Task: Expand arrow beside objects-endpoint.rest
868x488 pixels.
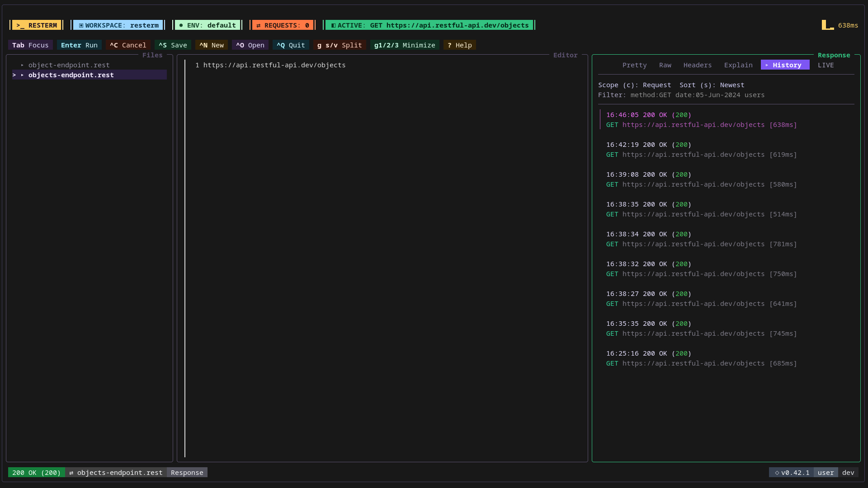Action: [22, 75]
